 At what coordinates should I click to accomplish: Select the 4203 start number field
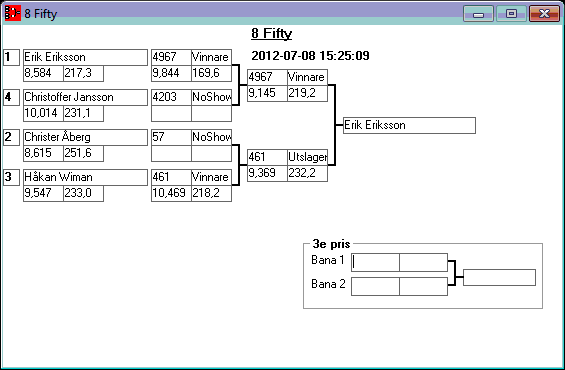pos(171,97)
